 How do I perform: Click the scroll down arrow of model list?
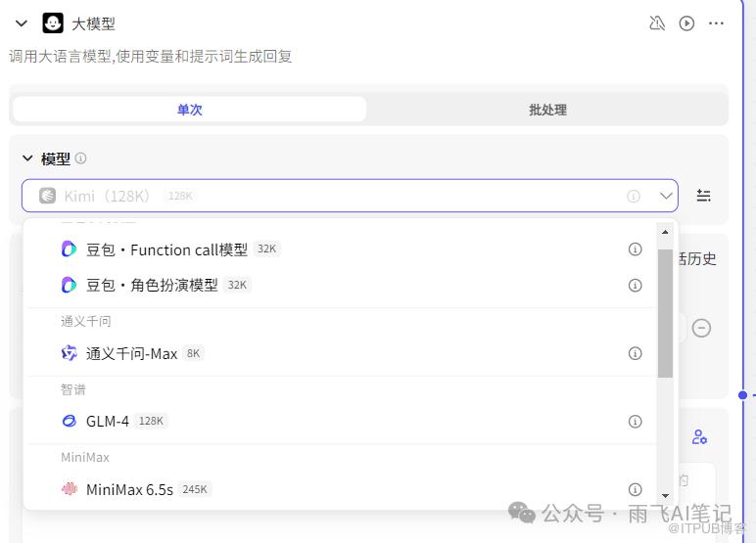point(665,496)
